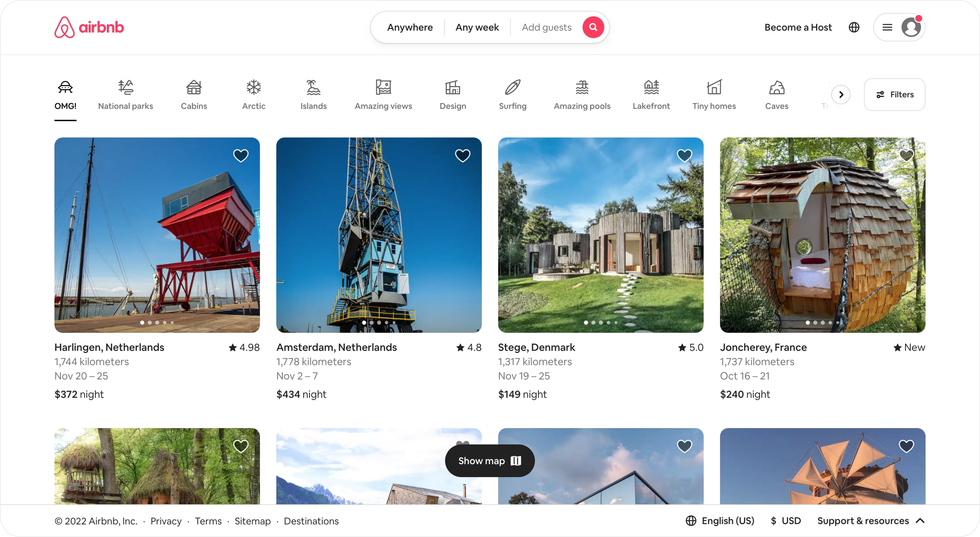The image size is (980, 537).
Task: Open the language and region globe icon
Action: coord(854,27)
